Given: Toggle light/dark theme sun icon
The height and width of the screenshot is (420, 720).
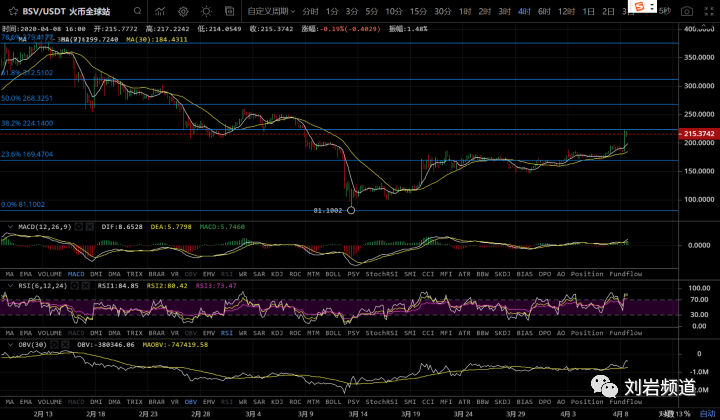Looking at the screenshot, I should pyautogui.click(x=206, y=11).
